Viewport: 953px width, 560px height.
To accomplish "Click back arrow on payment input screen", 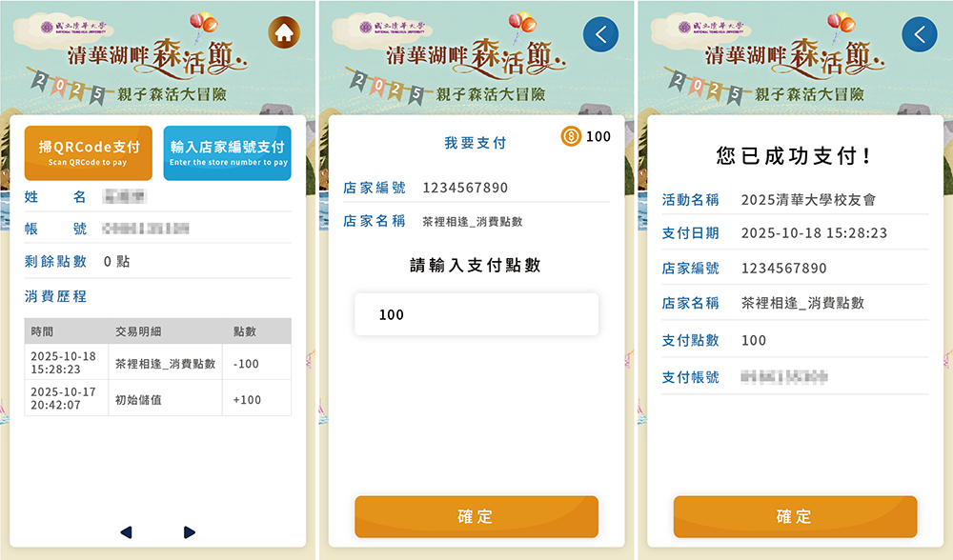I will click(600, 34).
